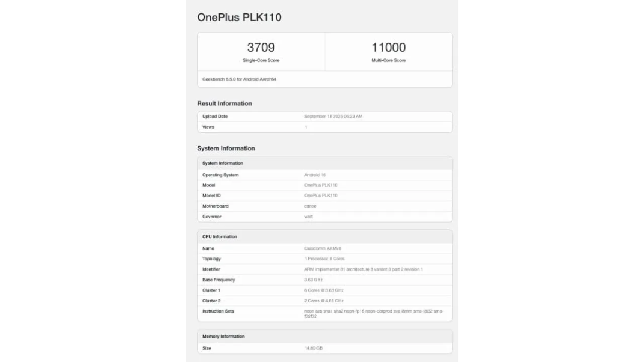
Task: Select the 'Qualcomm ARMv8' value
Action: pos(323,248)
